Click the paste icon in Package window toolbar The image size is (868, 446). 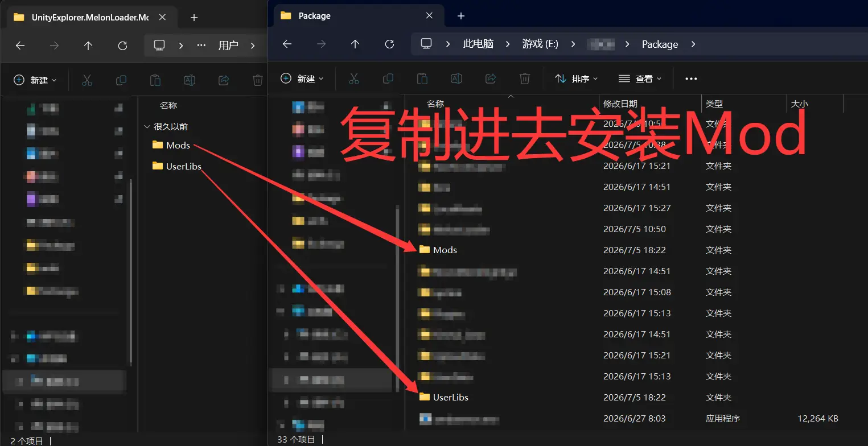coord(422,79)
